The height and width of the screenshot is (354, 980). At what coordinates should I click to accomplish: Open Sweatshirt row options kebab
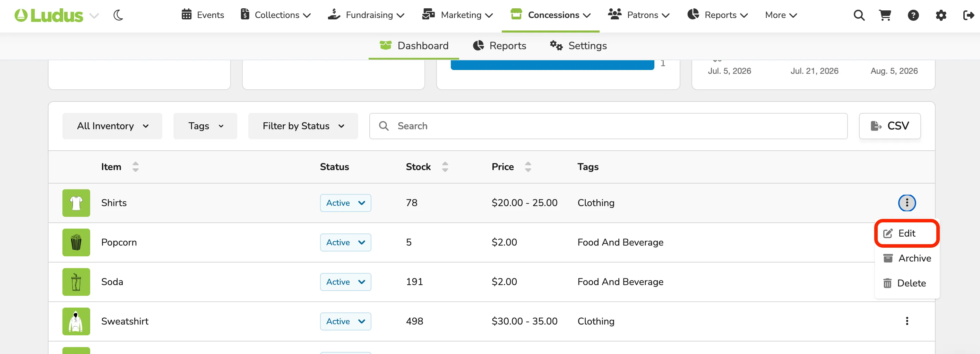[907, 321]
